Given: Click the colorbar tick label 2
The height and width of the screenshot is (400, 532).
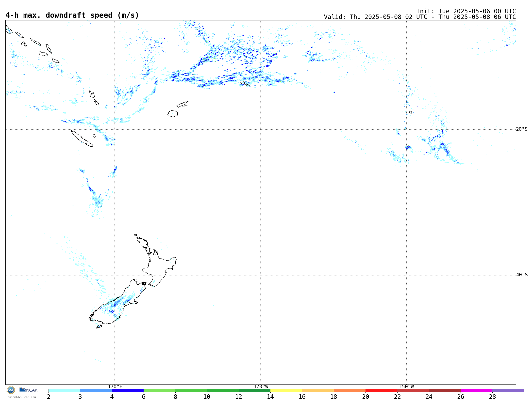Looking at the screenshot, I should click(x=49, y=397).
